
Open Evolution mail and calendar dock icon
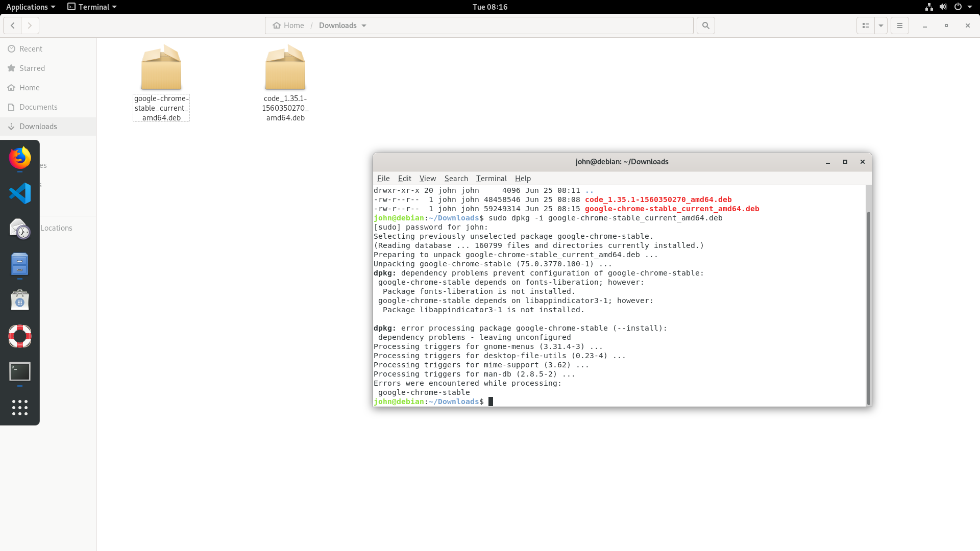pos(20,229)
